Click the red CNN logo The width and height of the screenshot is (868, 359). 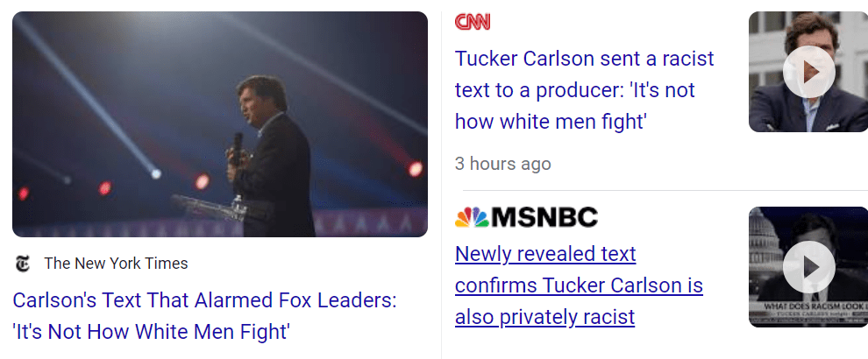[x=473, y=23]
